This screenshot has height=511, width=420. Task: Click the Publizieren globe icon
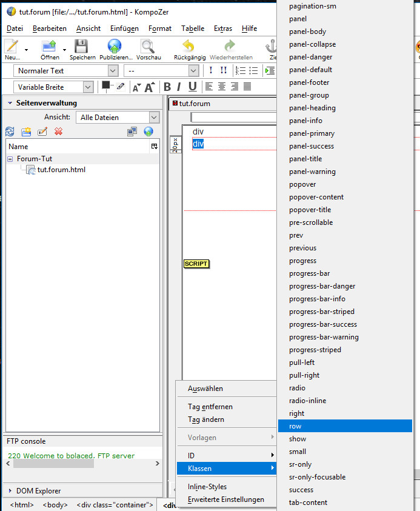point(115,47)
